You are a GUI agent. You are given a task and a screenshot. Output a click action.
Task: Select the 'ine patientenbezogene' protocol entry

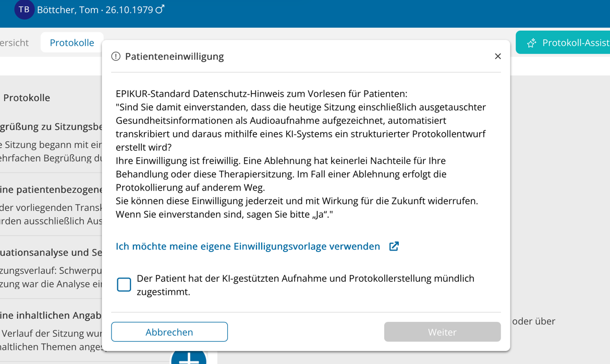[51, 204]
